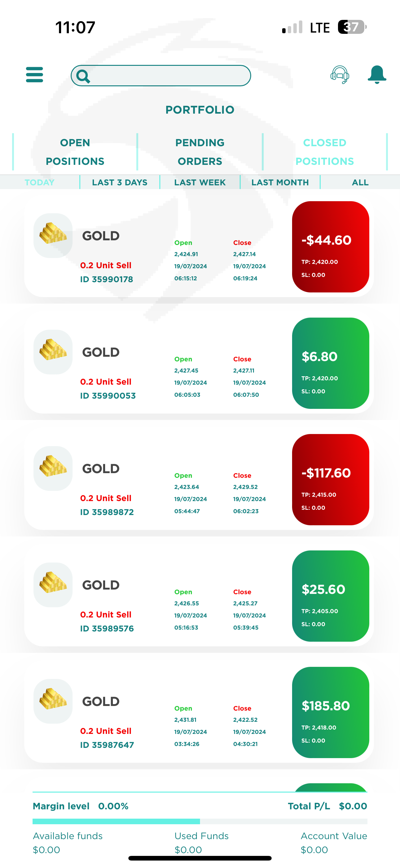Select the Today filter
This screenshot has width=400, height=868.
(40, 182)
